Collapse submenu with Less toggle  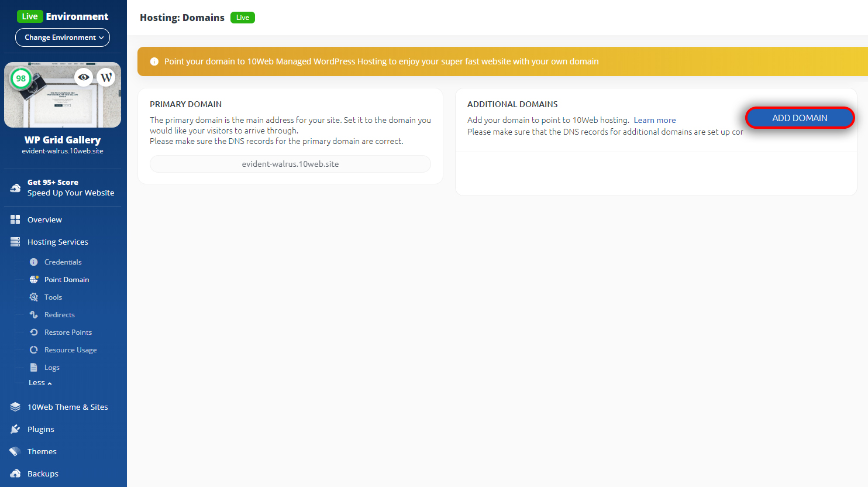pos(40,383)
